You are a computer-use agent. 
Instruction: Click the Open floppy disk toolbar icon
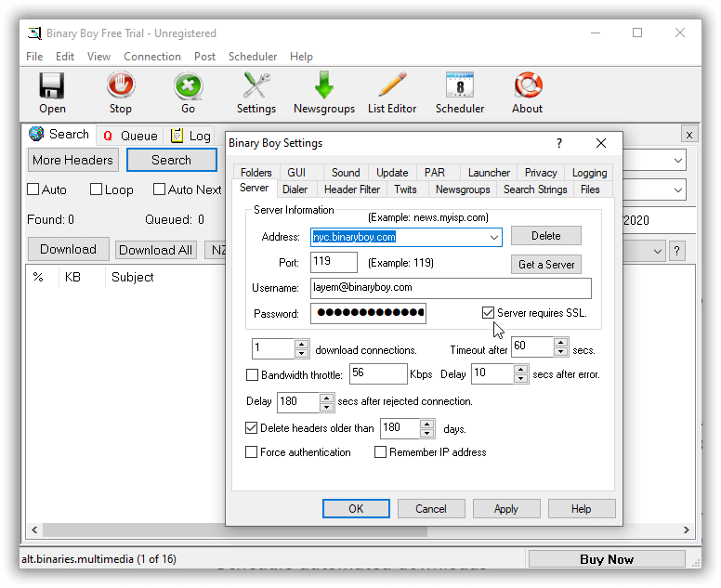coord(52,86)
